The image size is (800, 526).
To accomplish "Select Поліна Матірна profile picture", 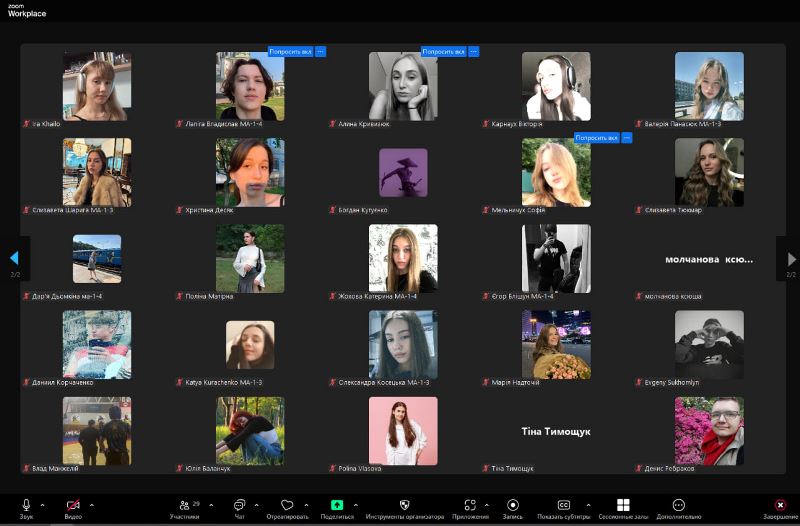I will (250, 259).
